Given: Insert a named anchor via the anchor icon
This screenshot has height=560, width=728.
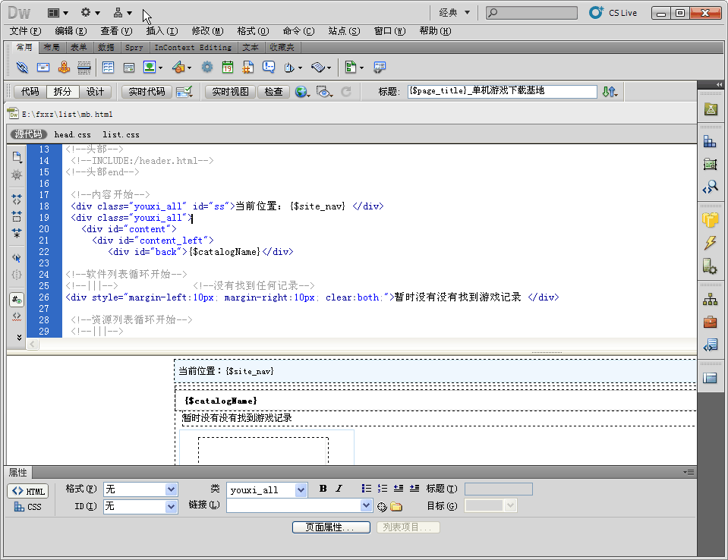Looking at the screenshot, I should [64, 68].
